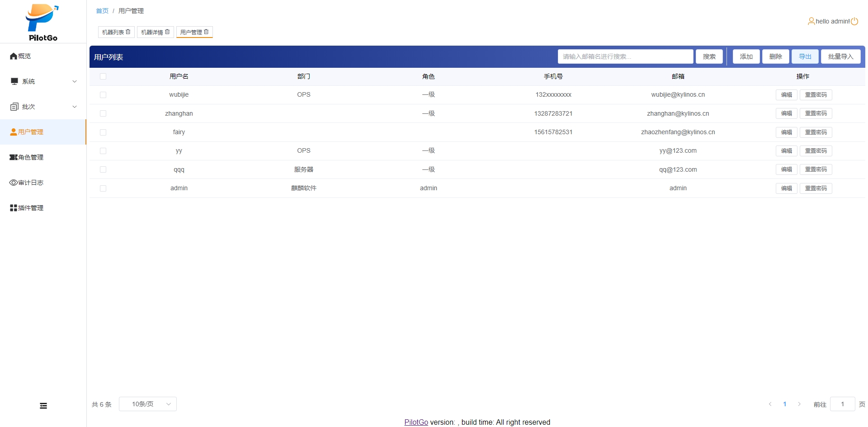Close the 机器详情 tab via trash icon
This screenshot has height=427, width=868.
click(x=167, y=32)
